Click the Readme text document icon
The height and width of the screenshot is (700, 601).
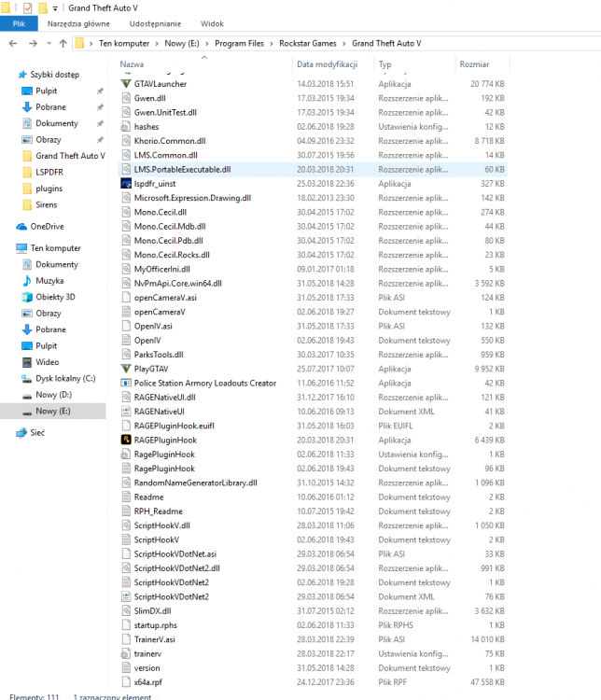(126, 497)
